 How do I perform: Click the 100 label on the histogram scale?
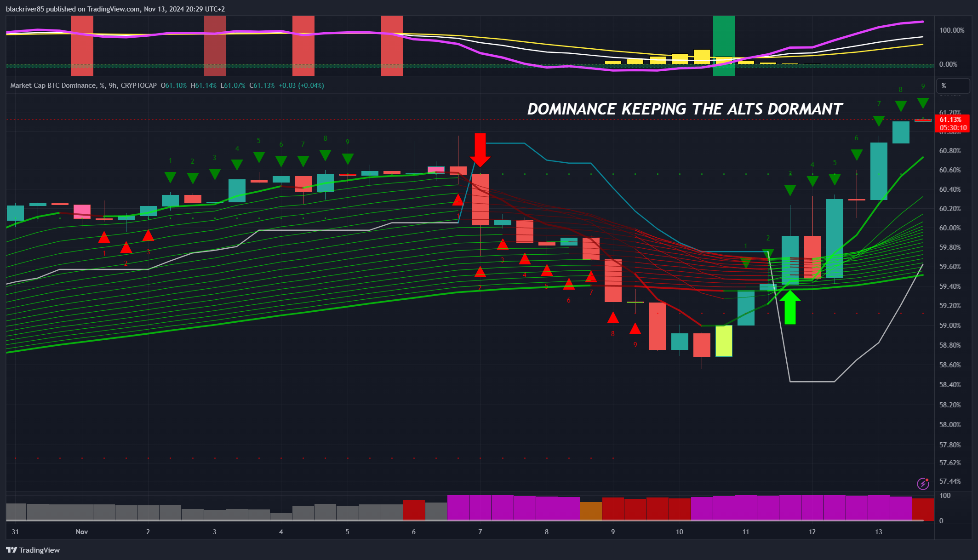pos(945,496)
